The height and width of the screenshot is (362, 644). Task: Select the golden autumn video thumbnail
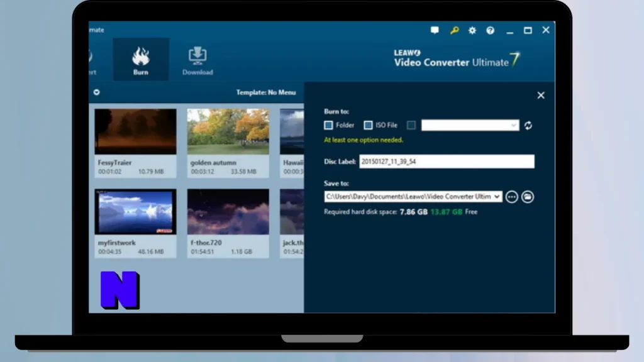pyautogui.click(x=228, y=132)
